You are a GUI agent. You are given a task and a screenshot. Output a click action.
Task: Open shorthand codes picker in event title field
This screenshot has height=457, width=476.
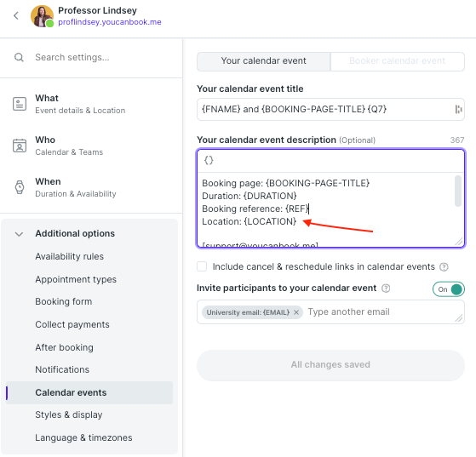(458, 109)
